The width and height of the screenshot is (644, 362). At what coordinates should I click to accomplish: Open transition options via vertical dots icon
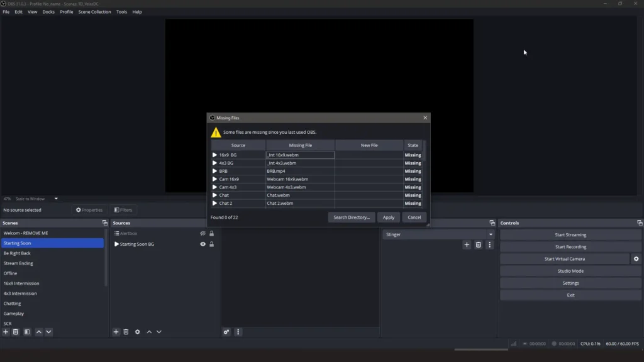[489, 244]
